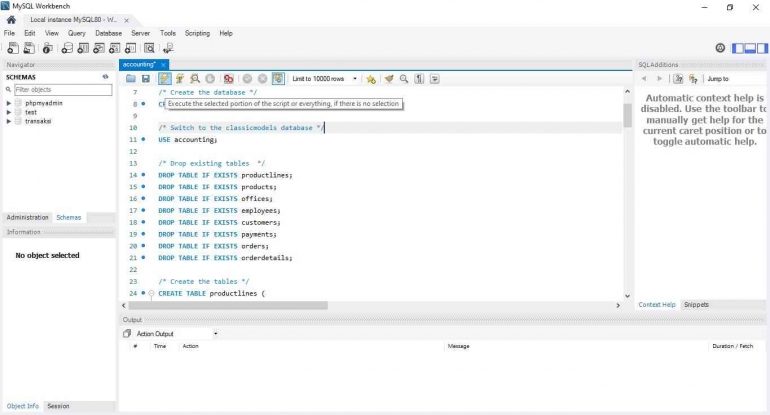The image size is (770, 415).
Task: Stop query execution icon
Action: (x=210, y=79)
